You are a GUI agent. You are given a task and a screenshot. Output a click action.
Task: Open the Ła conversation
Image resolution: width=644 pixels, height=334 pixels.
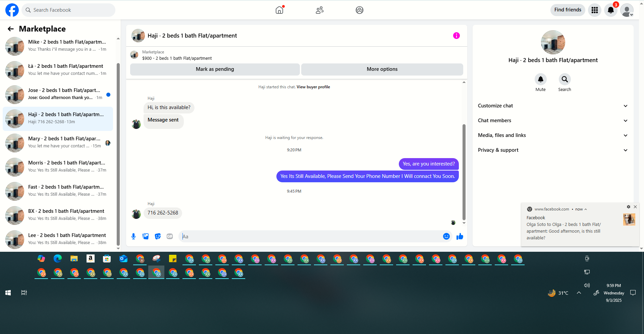[58, 70]
